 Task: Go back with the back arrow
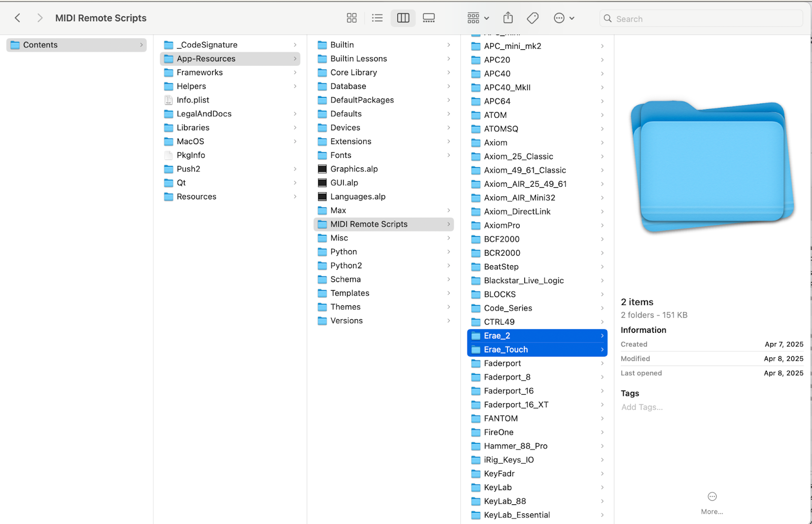pyautogui.click(x=17, y=18)
